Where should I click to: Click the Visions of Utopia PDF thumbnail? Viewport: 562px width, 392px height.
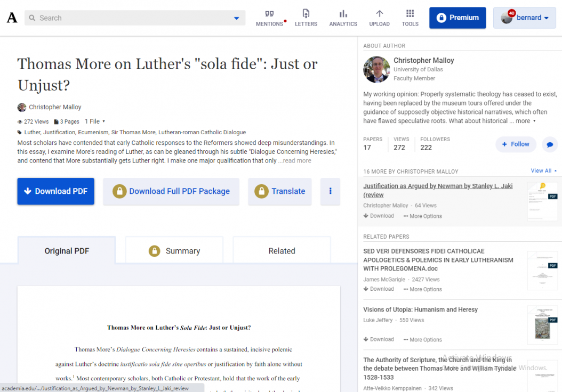pos(542,325)
